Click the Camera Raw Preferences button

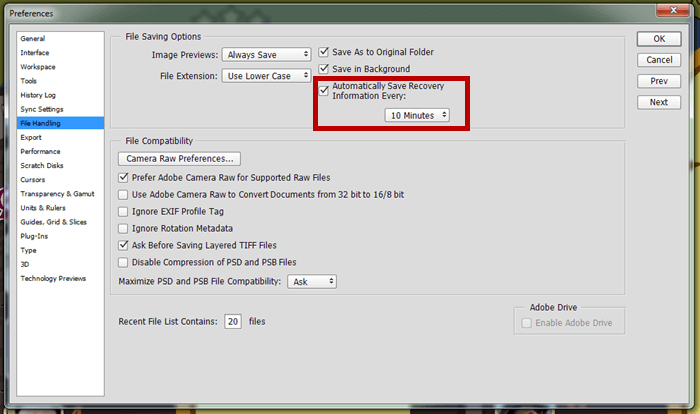179,159
